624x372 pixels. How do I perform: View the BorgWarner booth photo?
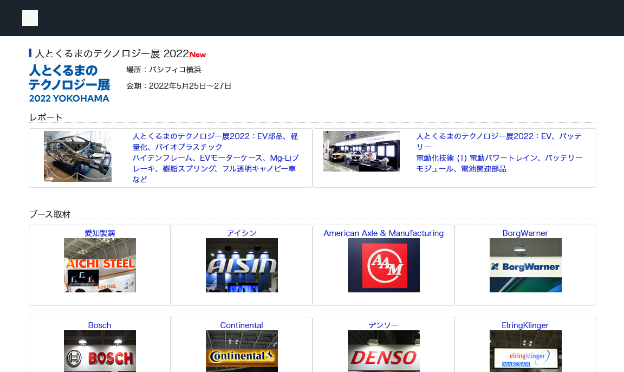tap(526, 265)
